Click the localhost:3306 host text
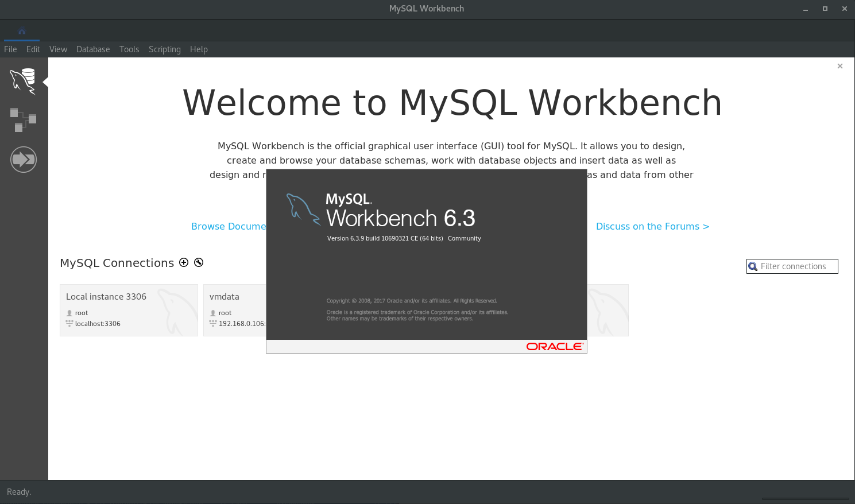855x504 pixels. tap(98, 324)
